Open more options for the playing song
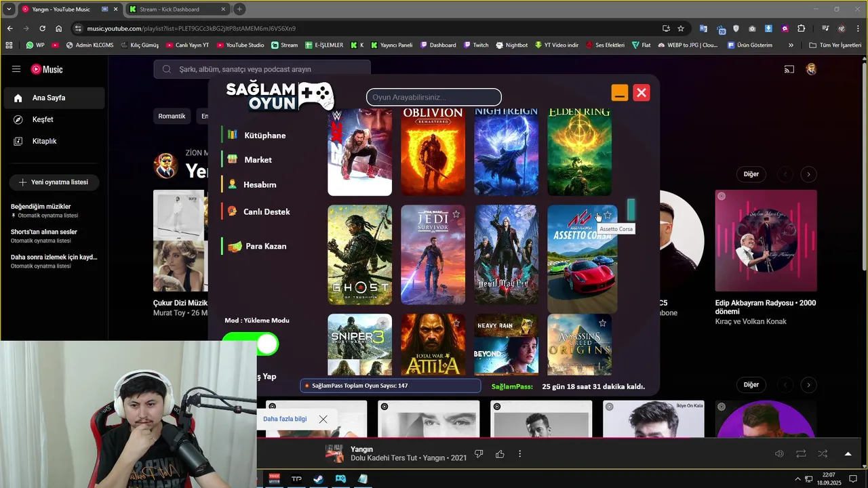Image resolution: width=868 pixels, height=488 pixels. 520,454
